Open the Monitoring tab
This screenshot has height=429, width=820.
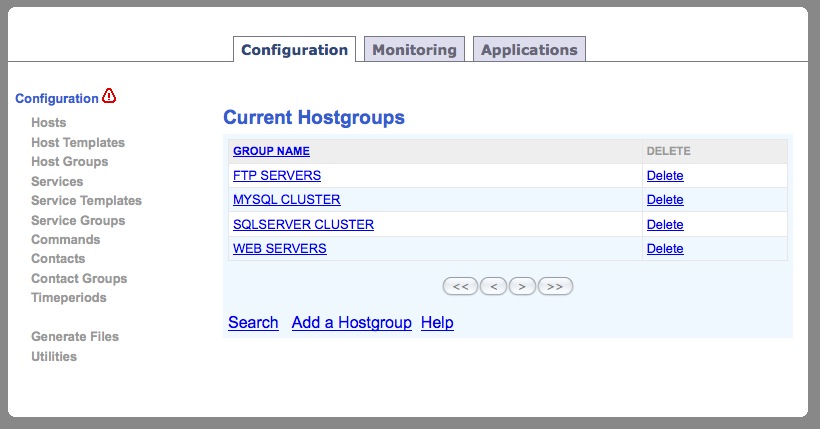[414, 49]
